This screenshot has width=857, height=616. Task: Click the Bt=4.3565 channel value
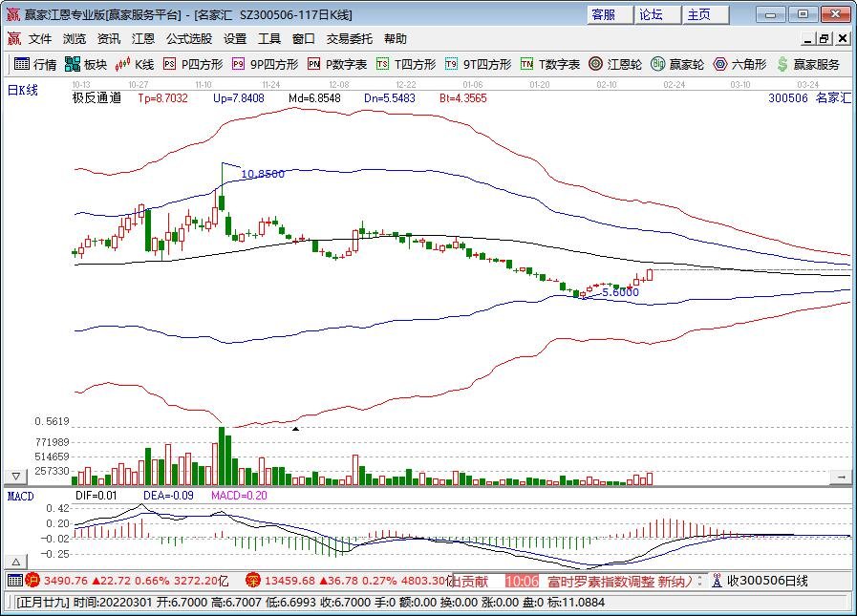click(463, 98)
